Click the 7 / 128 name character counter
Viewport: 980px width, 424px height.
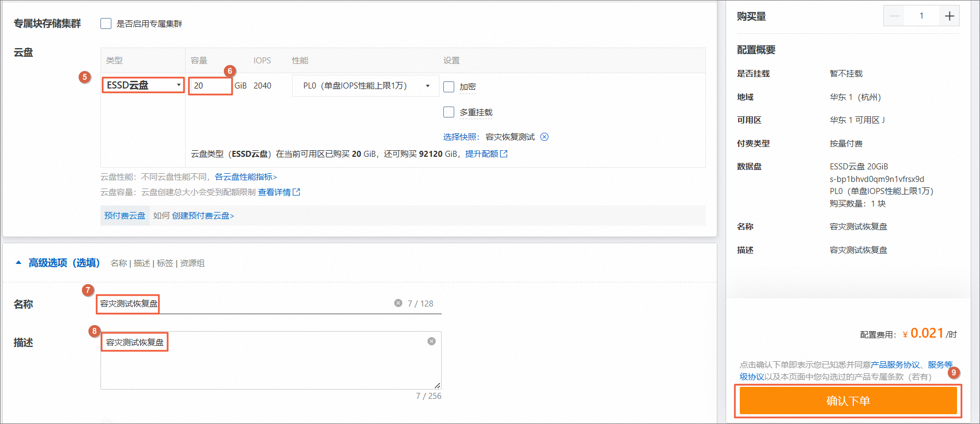(x=420, y=304)
